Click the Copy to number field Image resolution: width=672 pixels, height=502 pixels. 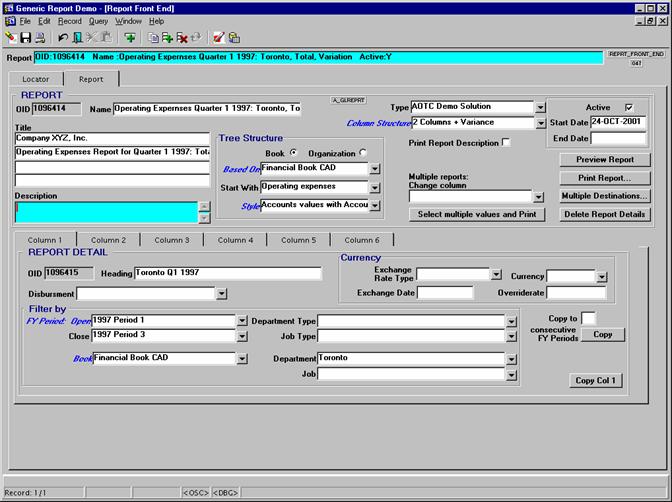tap(588, 319)
